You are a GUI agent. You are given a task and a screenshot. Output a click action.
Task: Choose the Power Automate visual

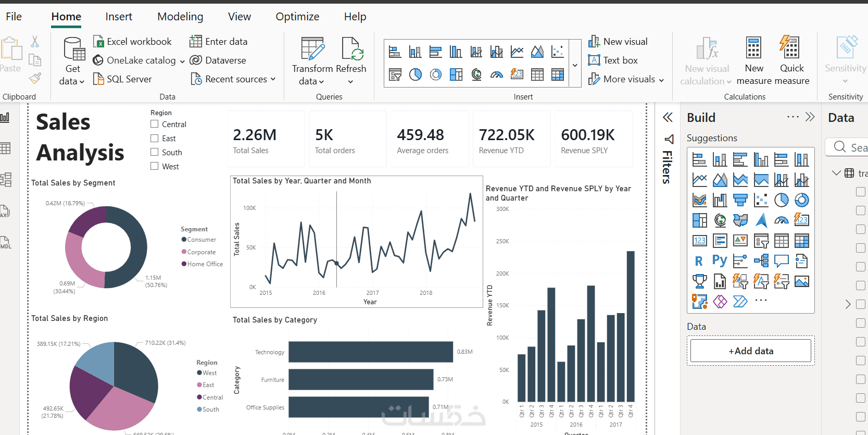pyautogui.click(x=740, y=301)
